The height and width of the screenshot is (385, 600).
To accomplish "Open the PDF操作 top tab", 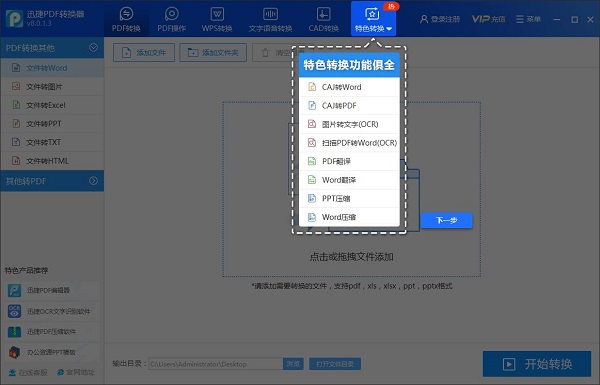I will [171, 19].
